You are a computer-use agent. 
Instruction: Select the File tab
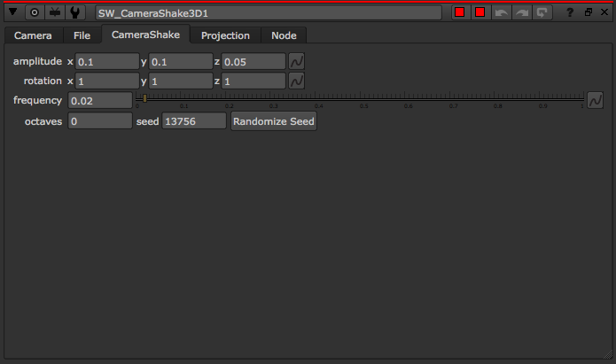pyautogui.click(x=82, y=35)
